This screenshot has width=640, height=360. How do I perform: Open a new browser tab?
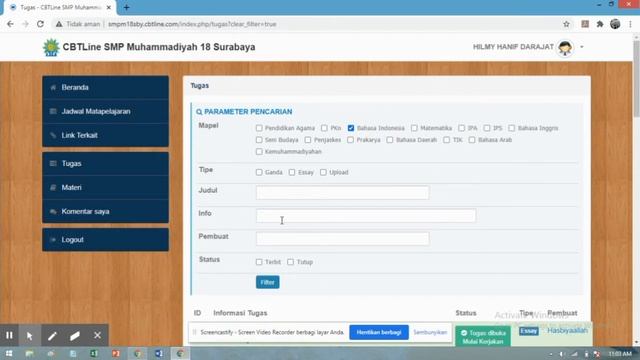tap(127, 7)
